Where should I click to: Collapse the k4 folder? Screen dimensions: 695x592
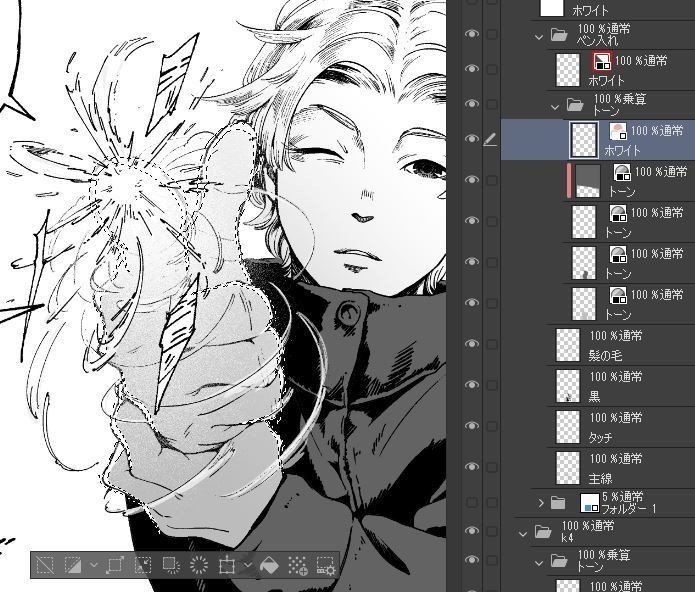pyautogui.click(x=523, y=534)
